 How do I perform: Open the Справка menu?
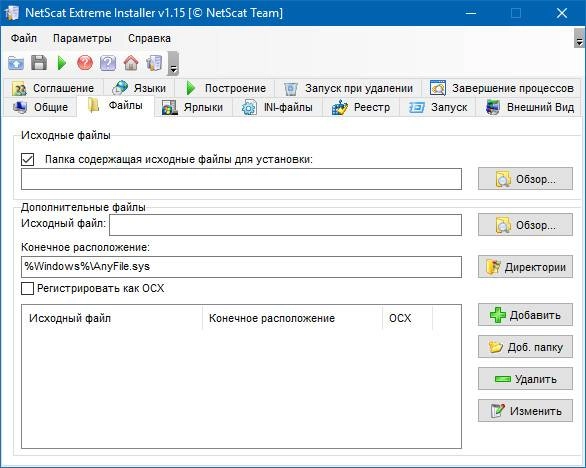(149, 38)
